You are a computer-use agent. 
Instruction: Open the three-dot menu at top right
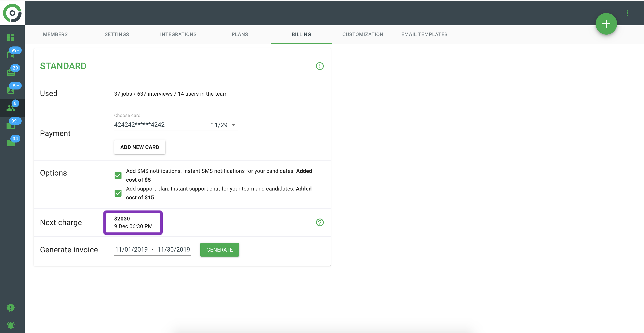(x=627, y=13)
